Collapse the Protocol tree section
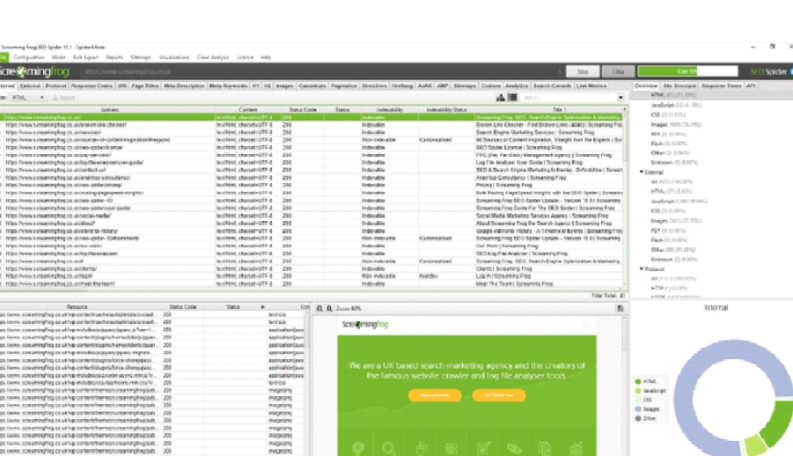This screenshot has width=793, height=456. click(642, 269)
